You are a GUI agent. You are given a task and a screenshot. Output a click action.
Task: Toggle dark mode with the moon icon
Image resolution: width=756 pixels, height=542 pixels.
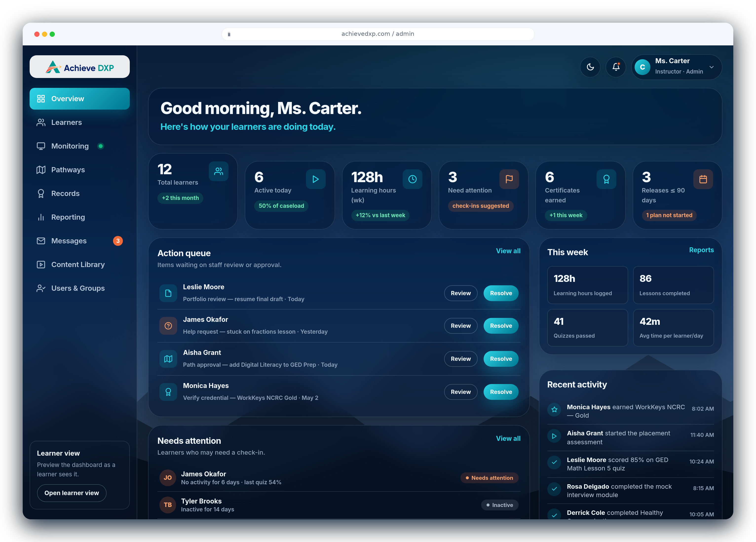(590, 67)
